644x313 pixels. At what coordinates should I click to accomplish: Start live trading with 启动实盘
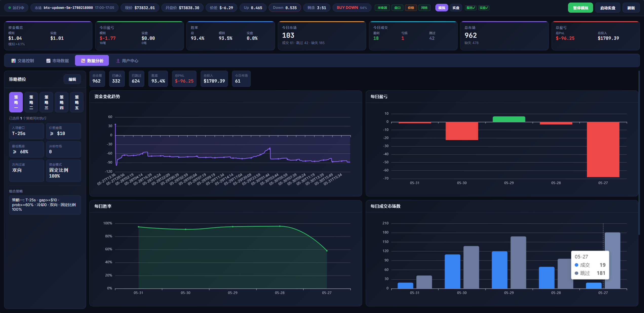[x=608, y=8]
